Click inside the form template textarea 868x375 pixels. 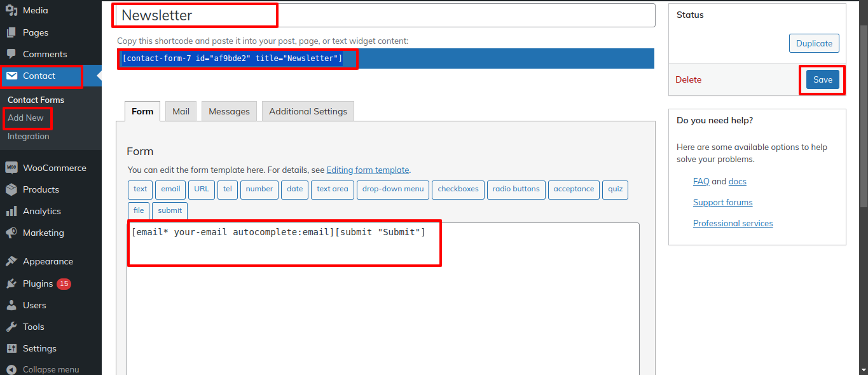click(x=383, y=299)
